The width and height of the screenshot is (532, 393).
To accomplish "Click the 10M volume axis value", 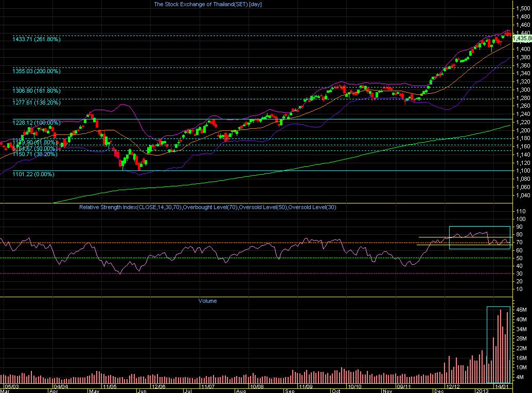I will tap(522, 368).
